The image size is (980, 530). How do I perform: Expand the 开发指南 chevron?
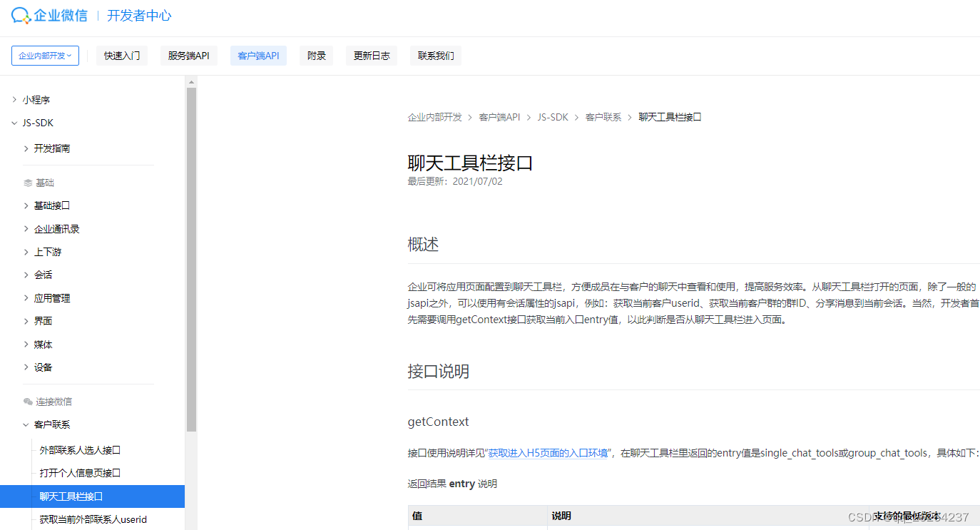point(26,148)
